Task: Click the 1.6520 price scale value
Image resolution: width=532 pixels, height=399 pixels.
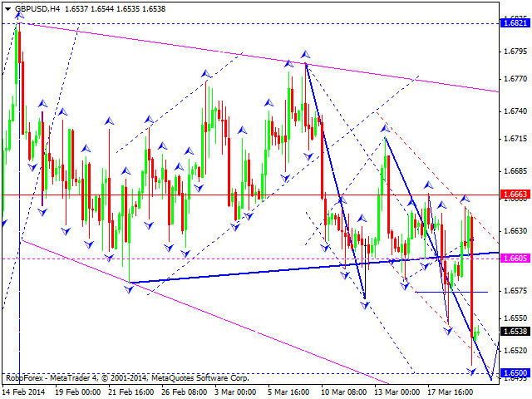Action: (x=515, y=351)
